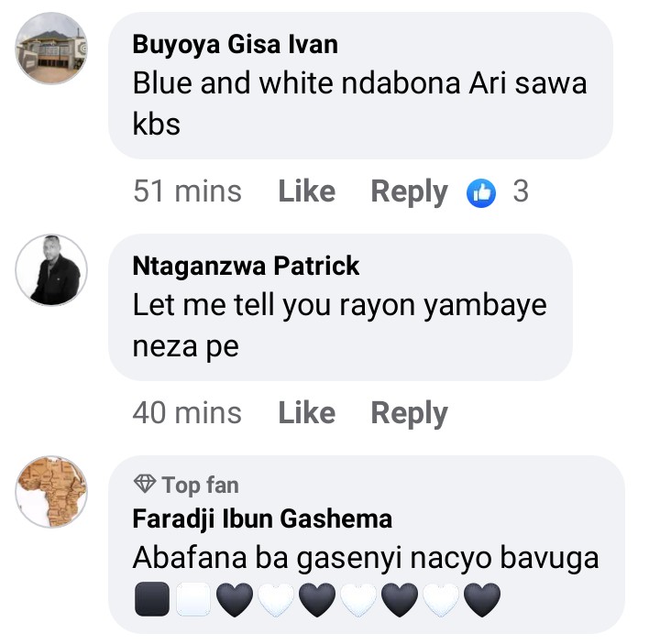The width and height of the screenshot is (660, 644).
Task: Open Buyoya Gisa Ivan's profile picture
Action: tap(51, 48)
